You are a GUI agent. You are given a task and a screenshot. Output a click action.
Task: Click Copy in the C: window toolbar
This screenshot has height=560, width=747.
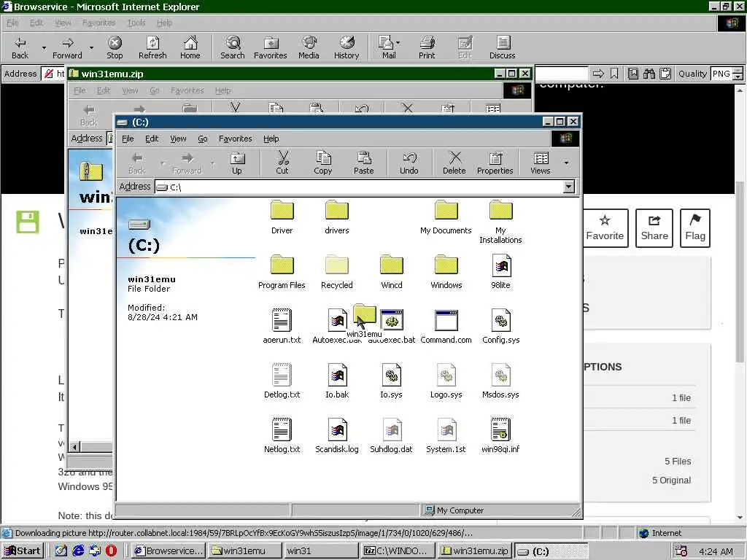coord(323,163)
